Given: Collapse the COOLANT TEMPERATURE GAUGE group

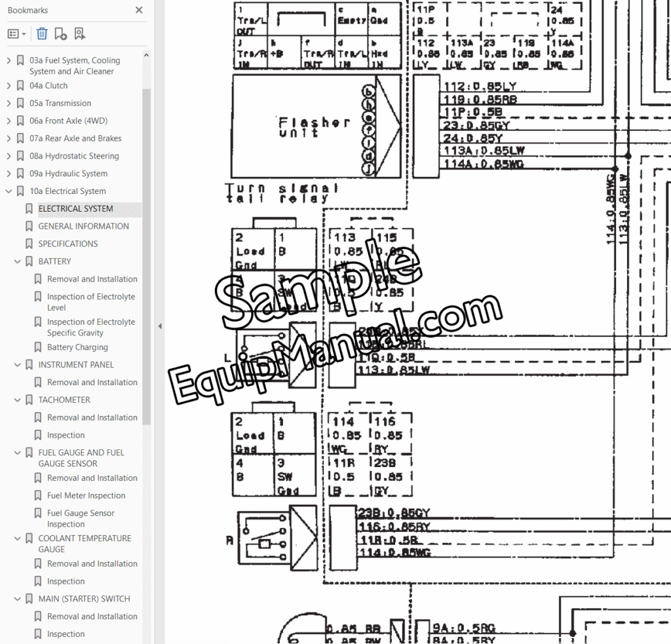Looking at the screenshot, I should (18, 538).
